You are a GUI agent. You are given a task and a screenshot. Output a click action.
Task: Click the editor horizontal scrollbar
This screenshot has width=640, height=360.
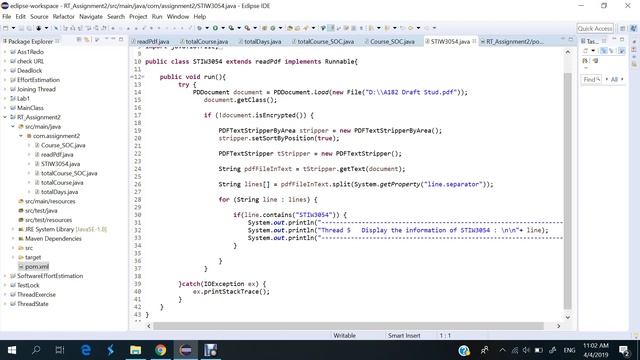(348, 326)
